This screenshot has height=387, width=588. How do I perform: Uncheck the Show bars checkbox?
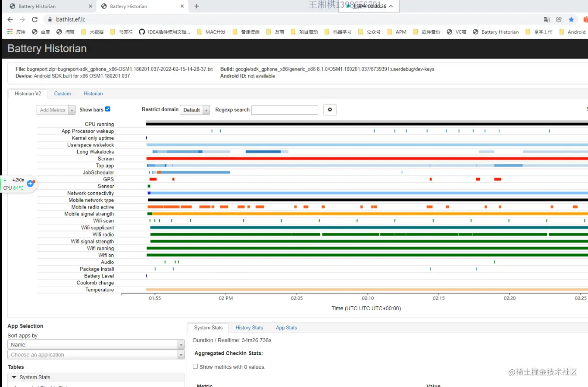coord(108,109)
